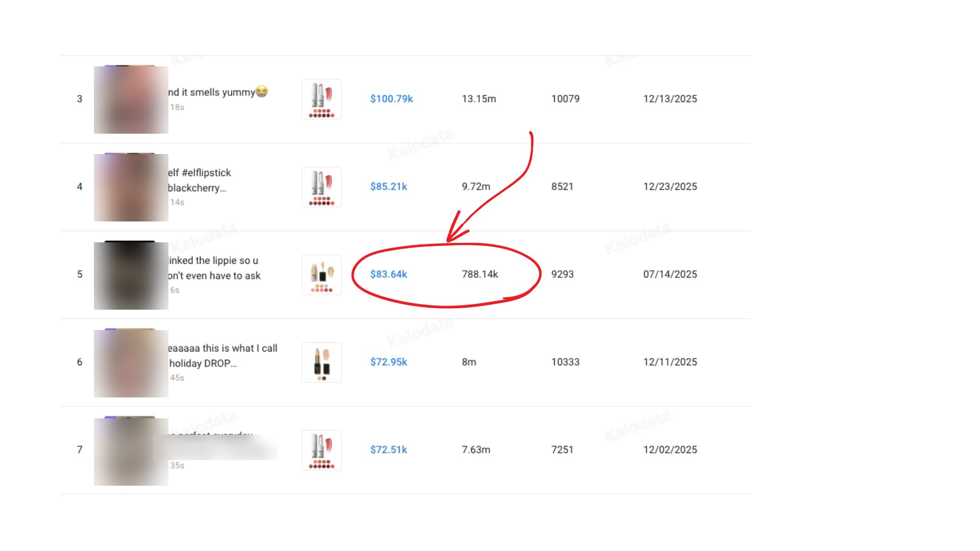Click rank number 6
980x551 pixels.
point(80,362)
